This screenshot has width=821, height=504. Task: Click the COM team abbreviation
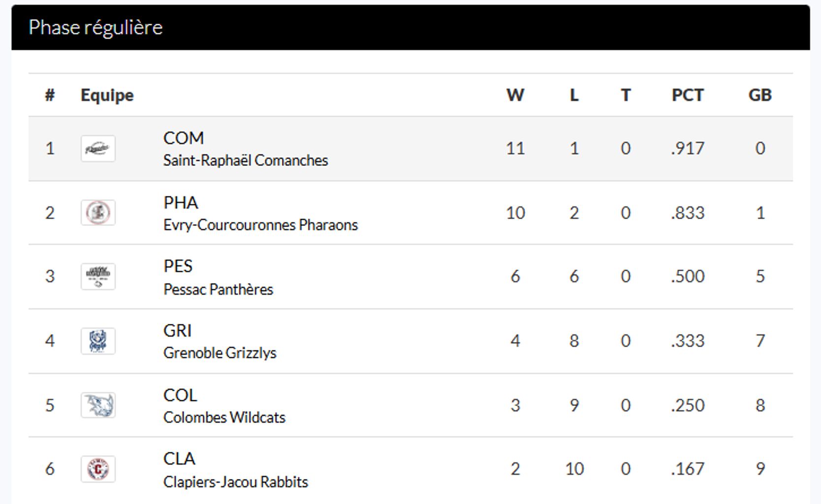183,138
